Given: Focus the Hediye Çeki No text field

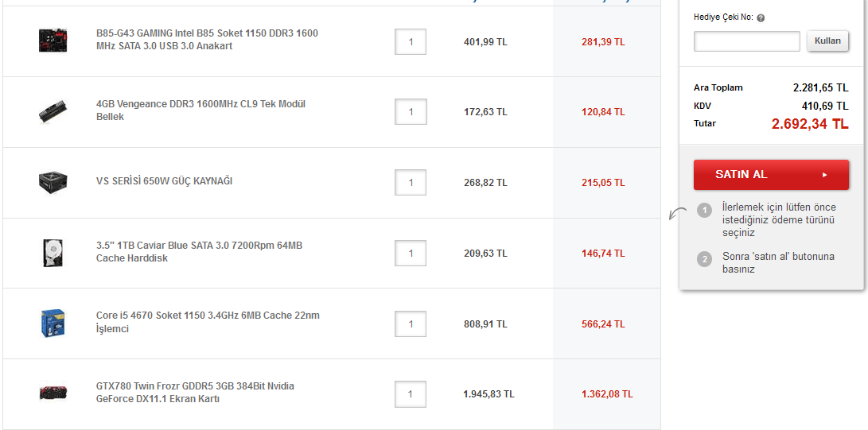Looking at the screenshot, I should click(746, 41).
